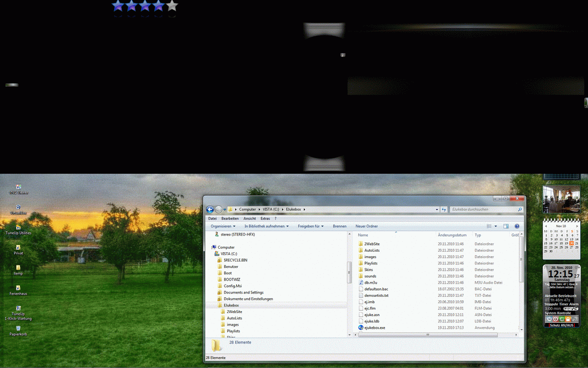This screenshot has height=368, width=588.
Task: Click the lock icon in System Kontrolle
Action: tap(568, 319)
